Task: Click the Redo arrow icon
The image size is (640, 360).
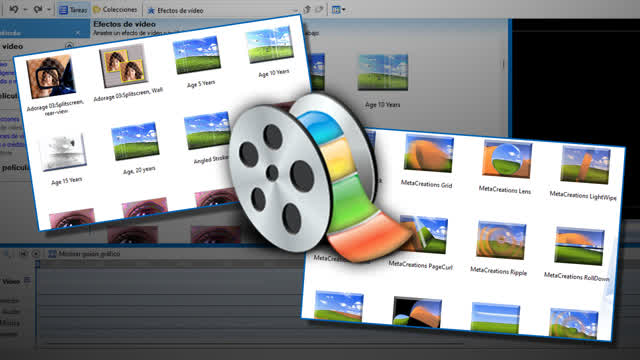Action: click(x=38, y=9)
